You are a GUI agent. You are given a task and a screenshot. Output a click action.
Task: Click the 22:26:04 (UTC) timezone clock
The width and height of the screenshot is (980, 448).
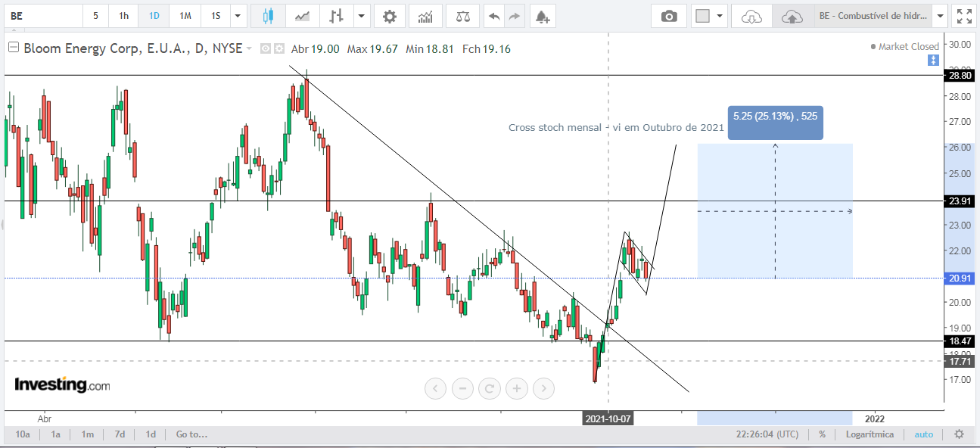(767, 434)
